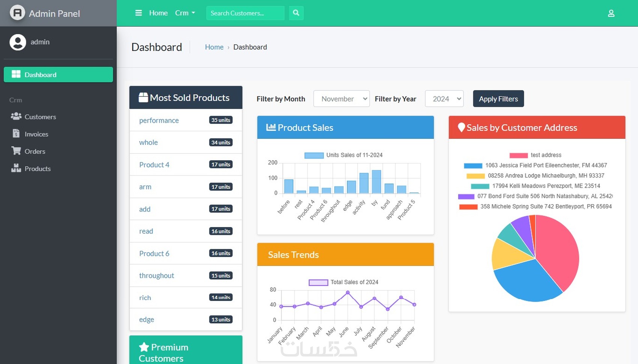
Task: Click the Invoices document icon in sidebar
Action: [x=16, y=134]
